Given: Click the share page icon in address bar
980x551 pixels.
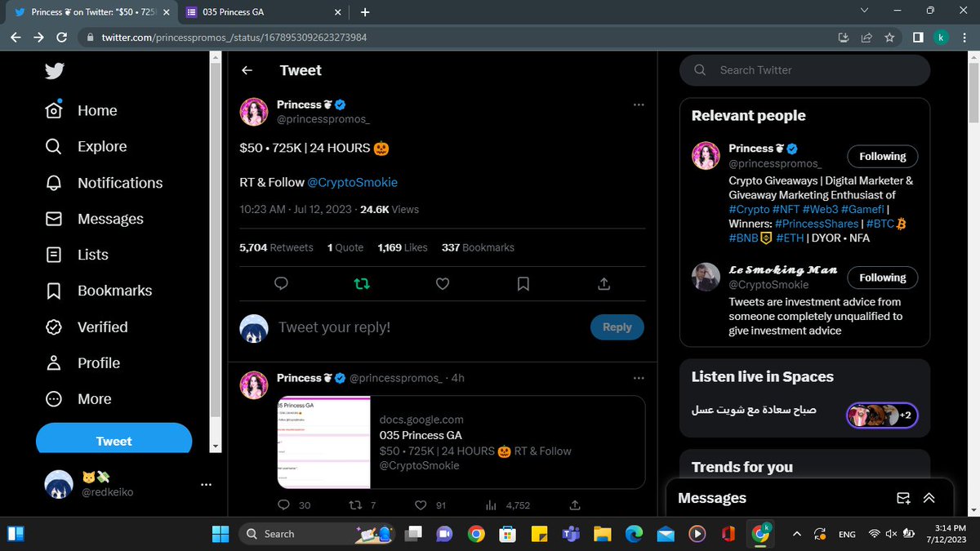Looking at the screenshot, I should tap(866, 38).
